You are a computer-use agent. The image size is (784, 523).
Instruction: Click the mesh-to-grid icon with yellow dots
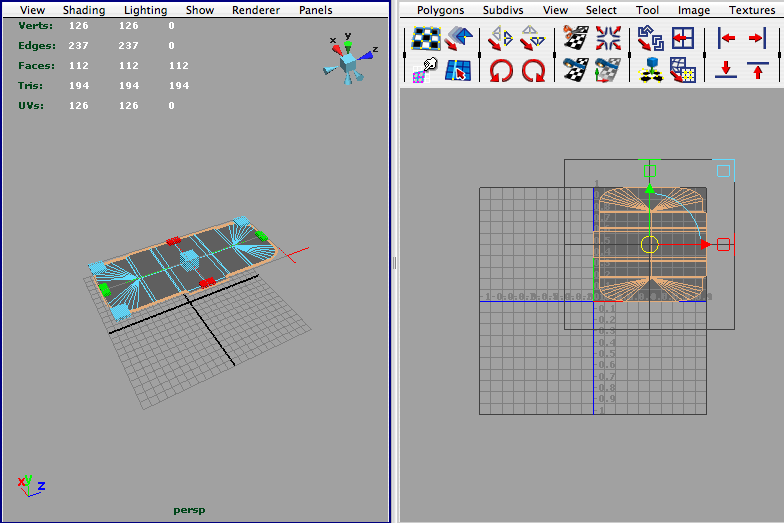[x=683, y=70]
